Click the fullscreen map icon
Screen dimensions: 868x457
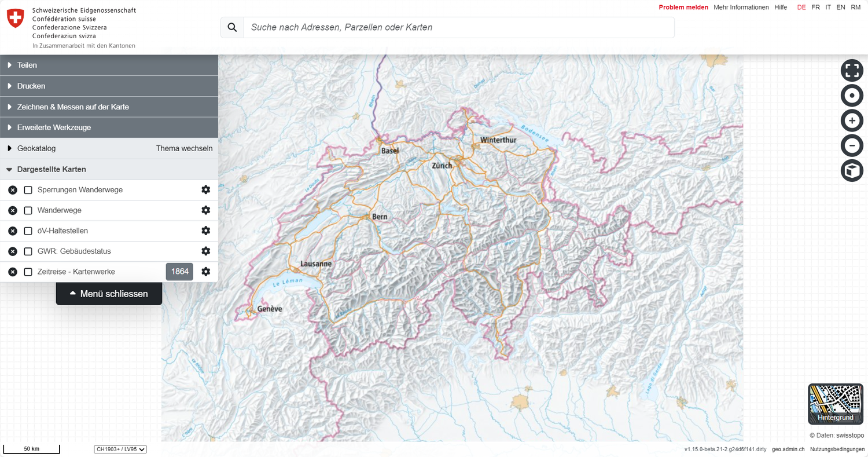point(851,71)
